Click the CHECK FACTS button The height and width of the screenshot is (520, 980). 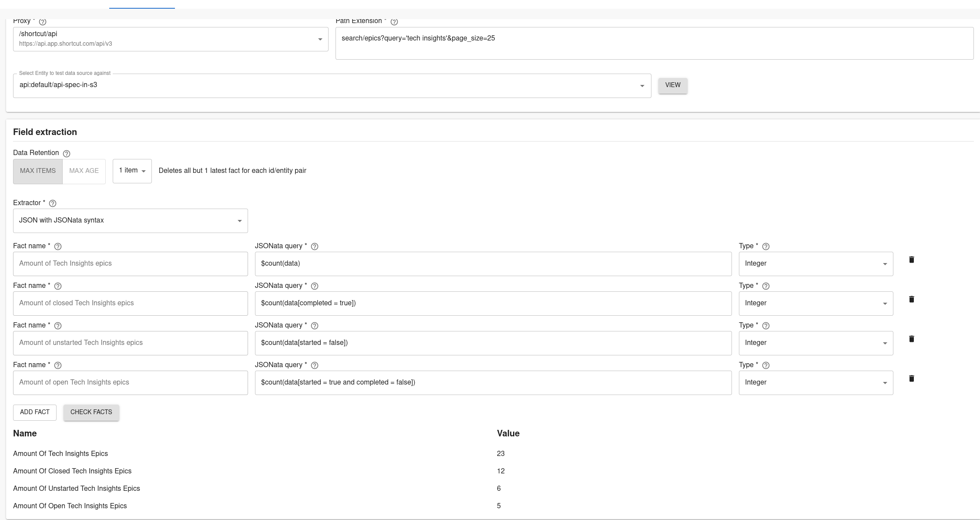point(91,412)
